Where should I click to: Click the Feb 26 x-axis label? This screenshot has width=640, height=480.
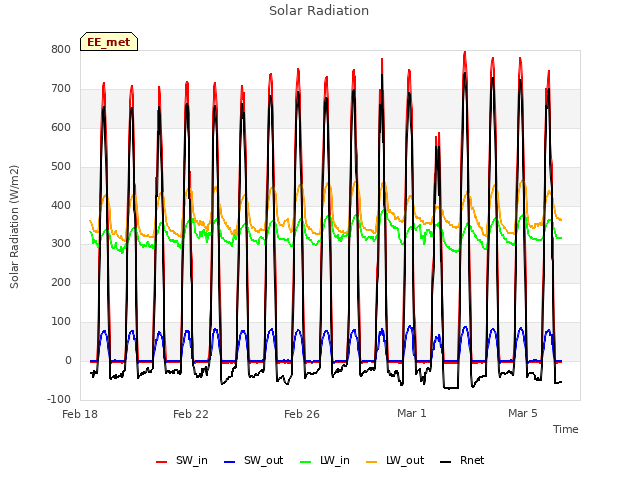tap(302, 414)
